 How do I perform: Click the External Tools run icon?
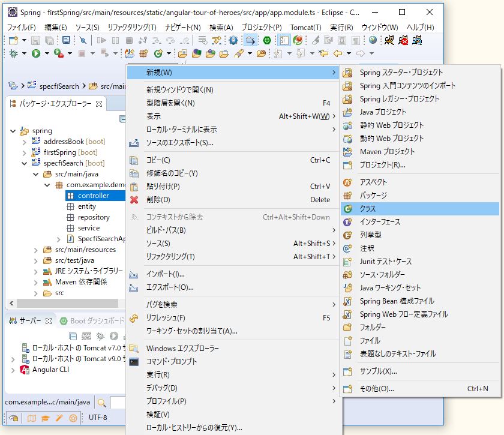tap(59, 53)
